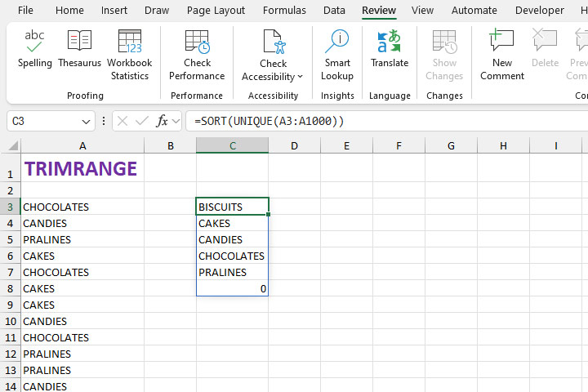
Task: Select cell C3 with BISCUITS
Action: tap(233, 207)
